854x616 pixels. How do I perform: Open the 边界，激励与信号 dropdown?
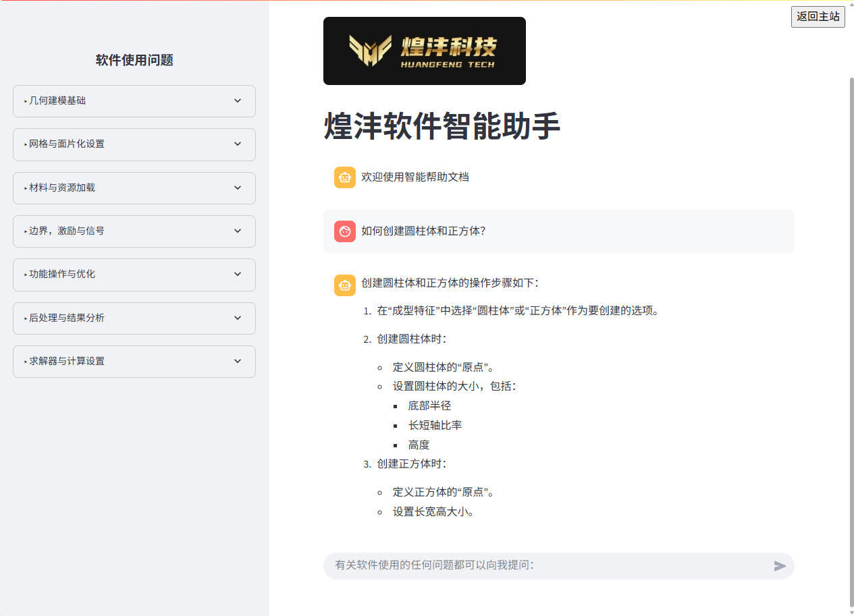point(134,231)
